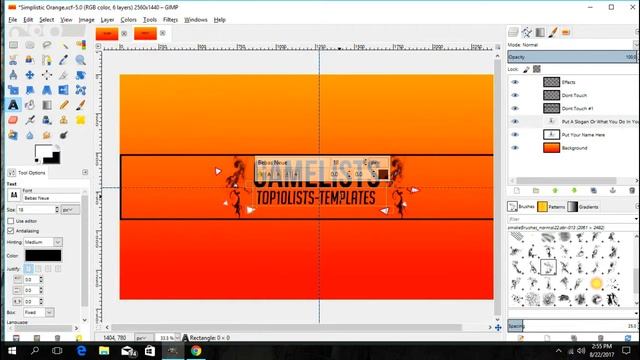Click the Font name field Bebas Neue
This screenshot has width=640, height=360.
coord(52,198)
